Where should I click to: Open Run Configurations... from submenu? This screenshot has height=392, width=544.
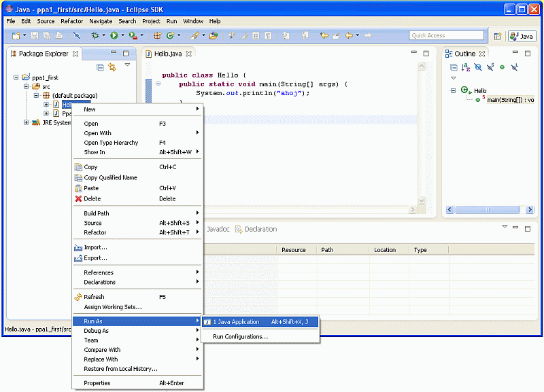260,336
